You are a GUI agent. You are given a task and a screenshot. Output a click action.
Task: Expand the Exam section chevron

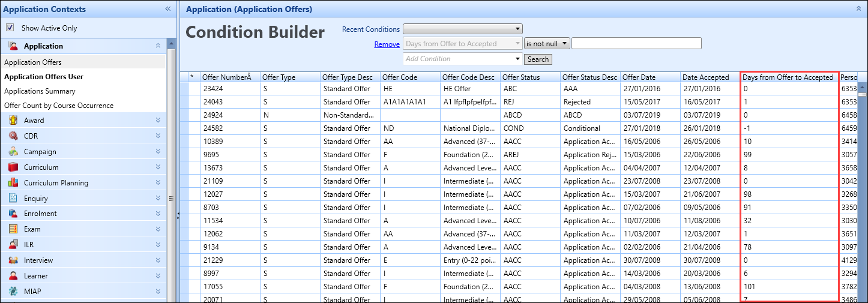158,229
